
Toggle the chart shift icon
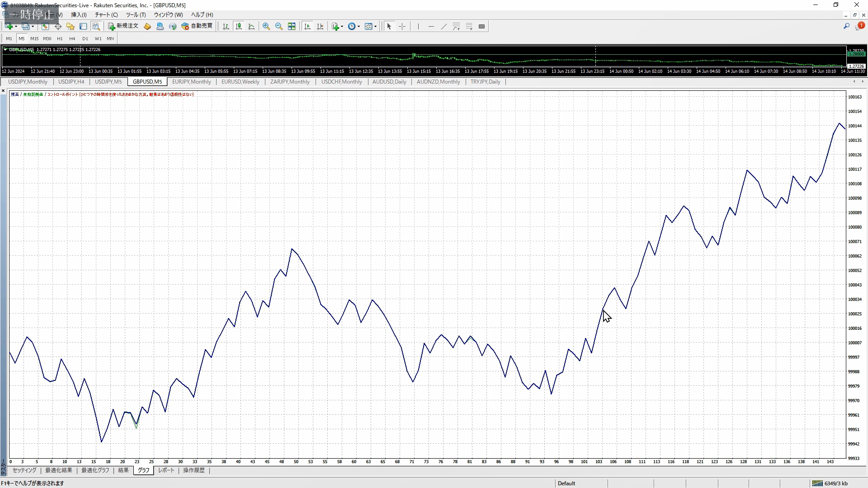coord(320,26)
